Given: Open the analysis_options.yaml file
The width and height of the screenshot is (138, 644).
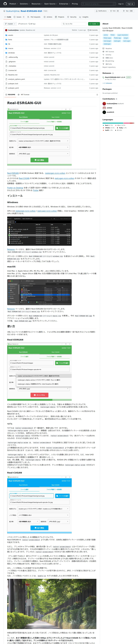Looking at the screenshot, I should [17, 79].
